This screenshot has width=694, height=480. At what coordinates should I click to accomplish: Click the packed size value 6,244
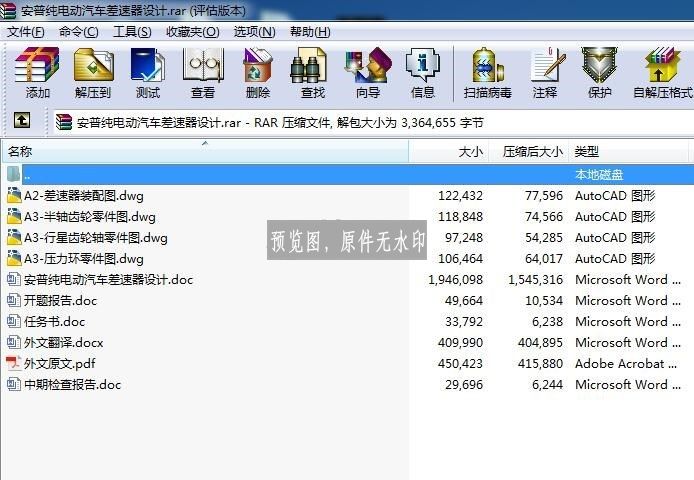click(547, 385)
